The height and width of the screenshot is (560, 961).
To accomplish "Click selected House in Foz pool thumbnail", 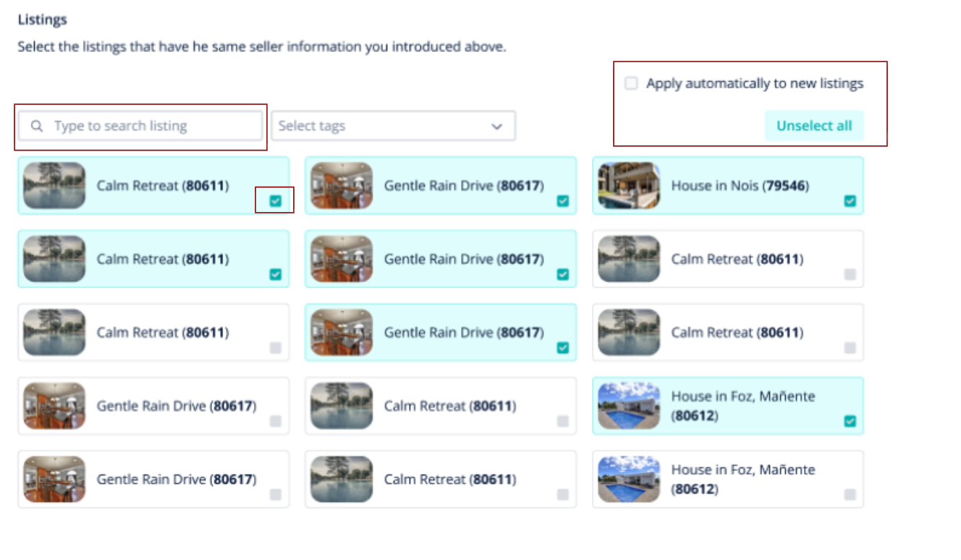I will pos(629,406).
